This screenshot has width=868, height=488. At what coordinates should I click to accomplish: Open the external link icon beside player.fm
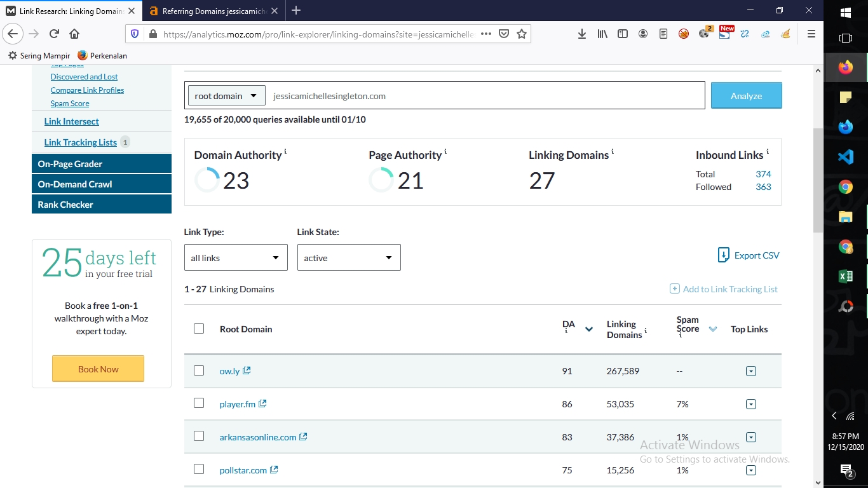[x=262, y=403]
